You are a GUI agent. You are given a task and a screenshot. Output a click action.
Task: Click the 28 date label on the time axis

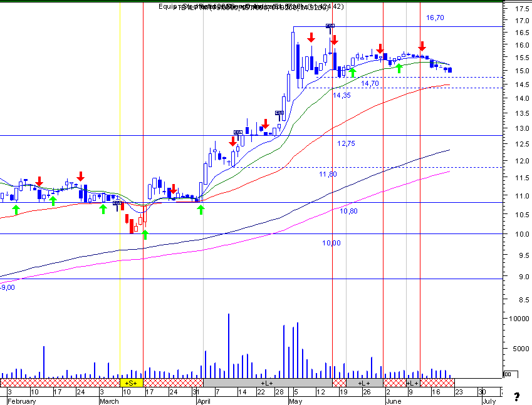(x=279, y=392)
